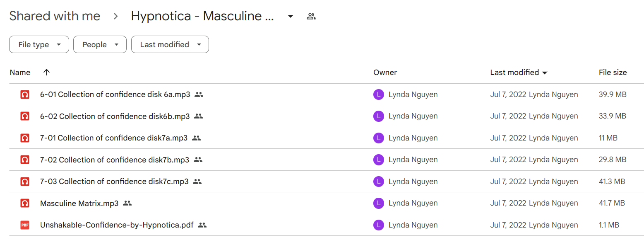The width and height of the screenshot is (644, 252).
Task: Open the File type filter dropdown
Action: coord(39,45)
